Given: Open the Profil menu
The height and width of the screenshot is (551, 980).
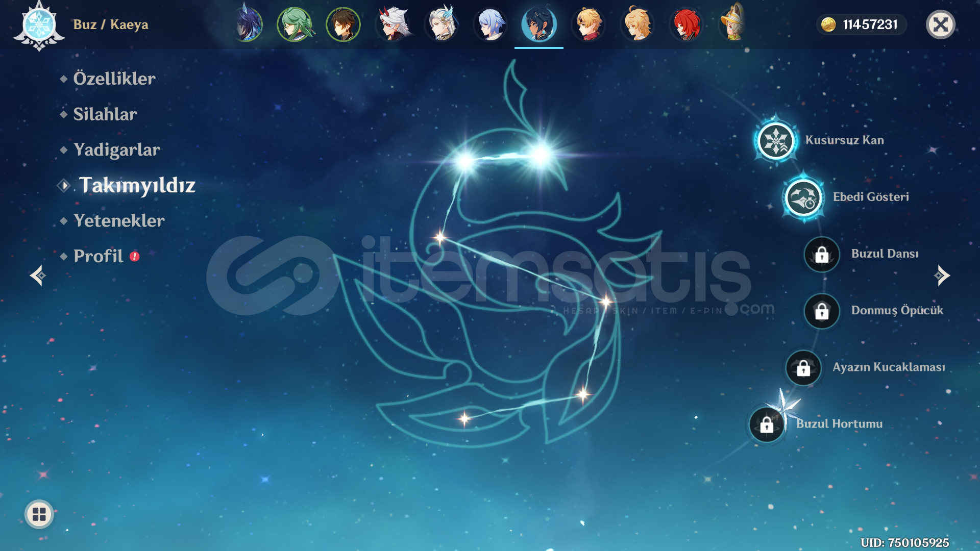Looking at the screenshot, I should [x=99, y=256].
